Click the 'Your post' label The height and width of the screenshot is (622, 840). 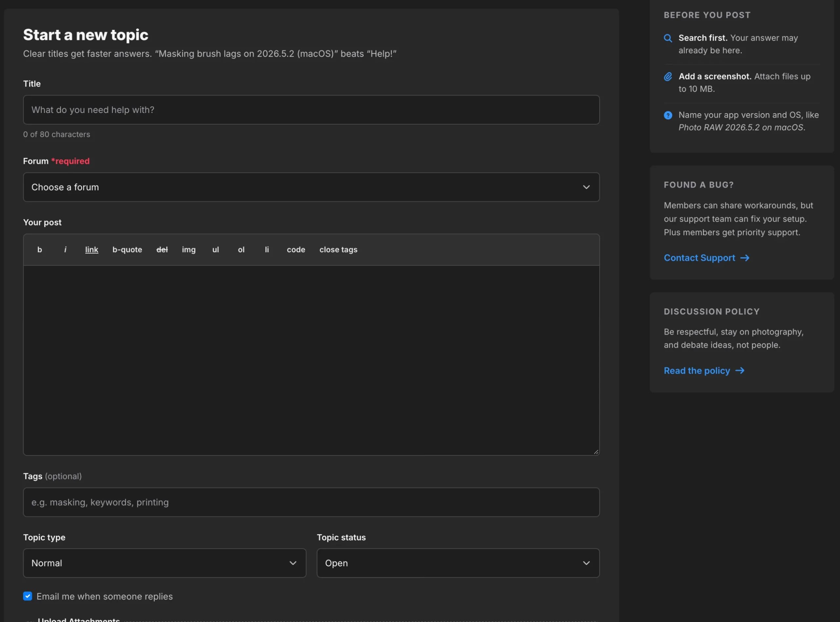coord(42,222)
